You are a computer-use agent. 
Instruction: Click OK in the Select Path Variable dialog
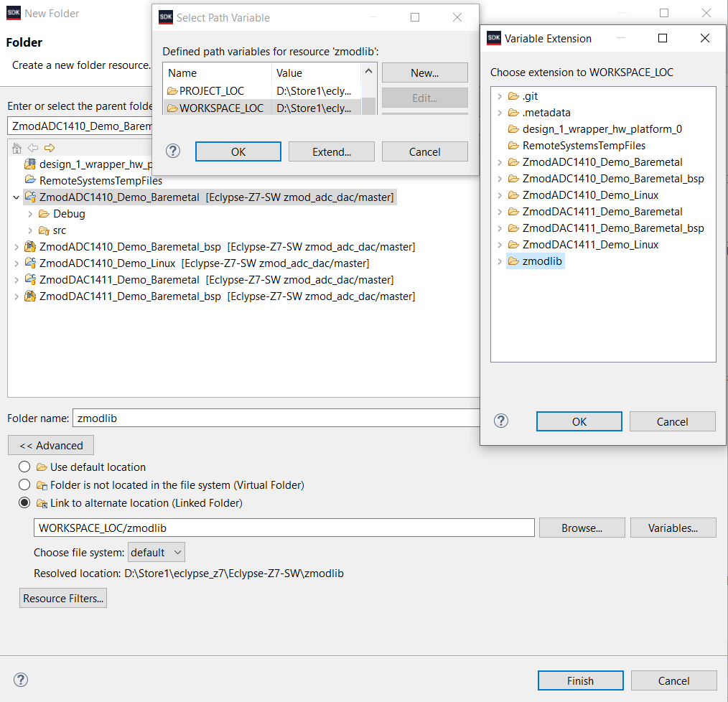[x=238, y=151]
